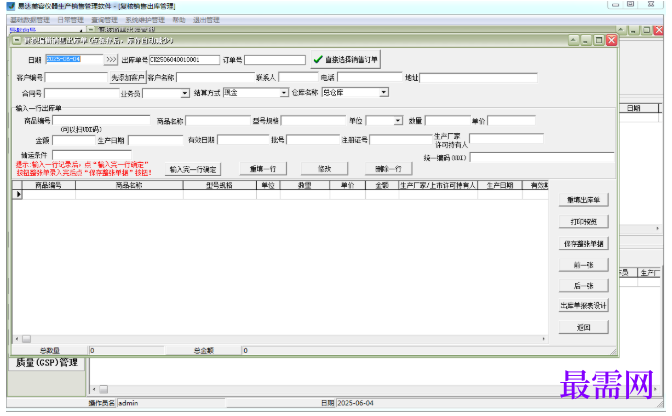Focus the 日期 input field
This screenshot has height=416, width=672.
click(x=74, y=60)
